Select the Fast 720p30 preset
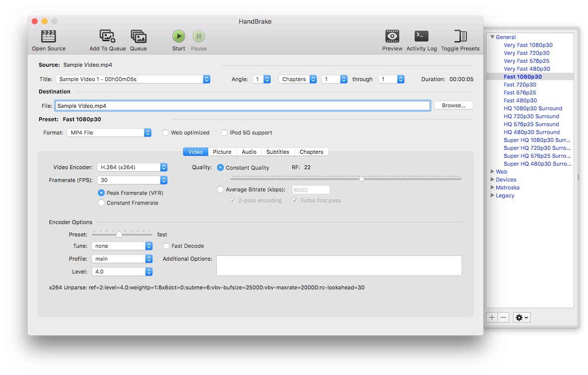The width and height of the screenshot is (588, 375). [519, 84]
